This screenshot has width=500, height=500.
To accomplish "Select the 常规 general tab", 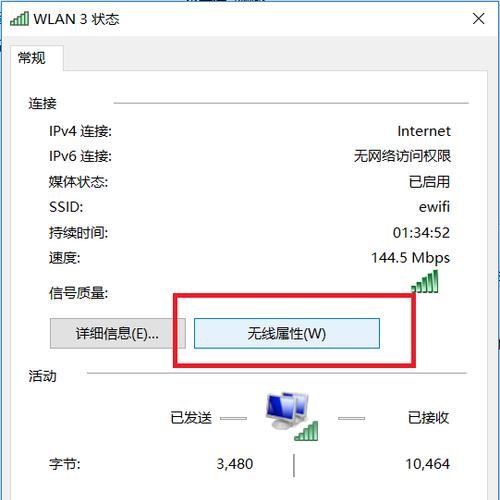I will (x=32, y=58).
